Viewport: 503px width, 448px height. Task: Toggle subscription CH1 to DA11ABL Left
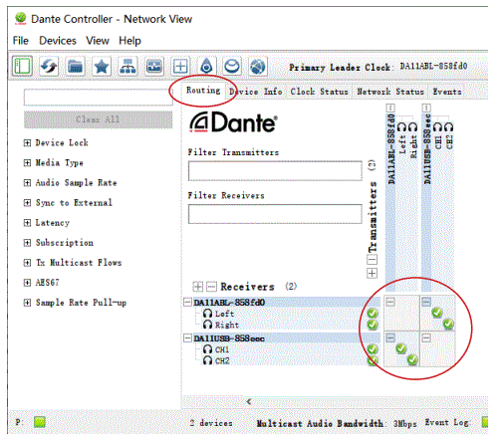click(401, 348)
